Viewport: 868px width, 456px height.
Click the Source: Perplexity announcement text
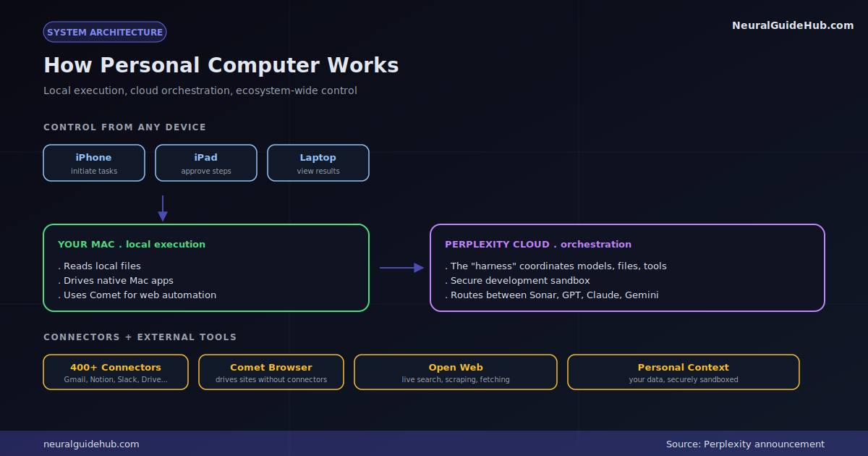(x=745, y=444)
